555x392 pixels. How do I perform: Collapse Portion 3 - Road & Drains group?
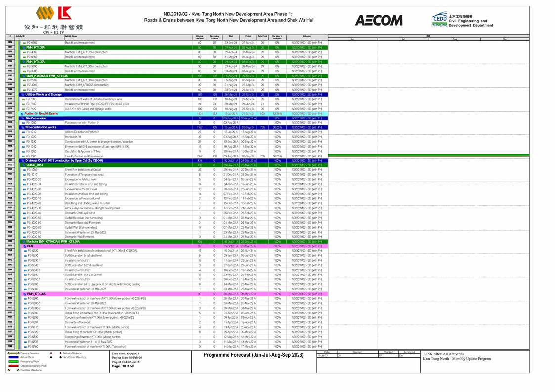pyautogui.click(x=21, y=113)
